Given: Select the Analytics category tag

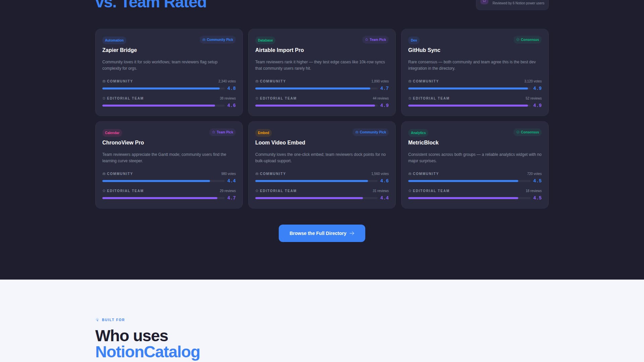Looking at the screenshot, I should pos(418,133).
